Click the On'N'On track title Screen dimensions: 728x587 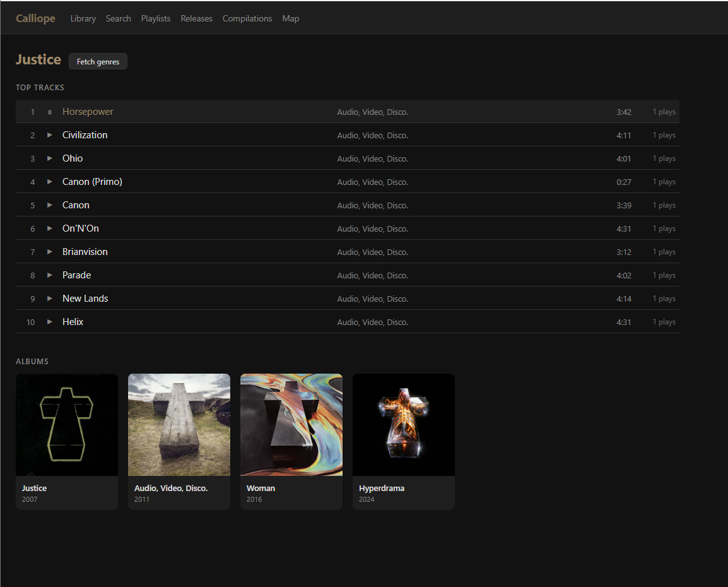tap(81, 228)
